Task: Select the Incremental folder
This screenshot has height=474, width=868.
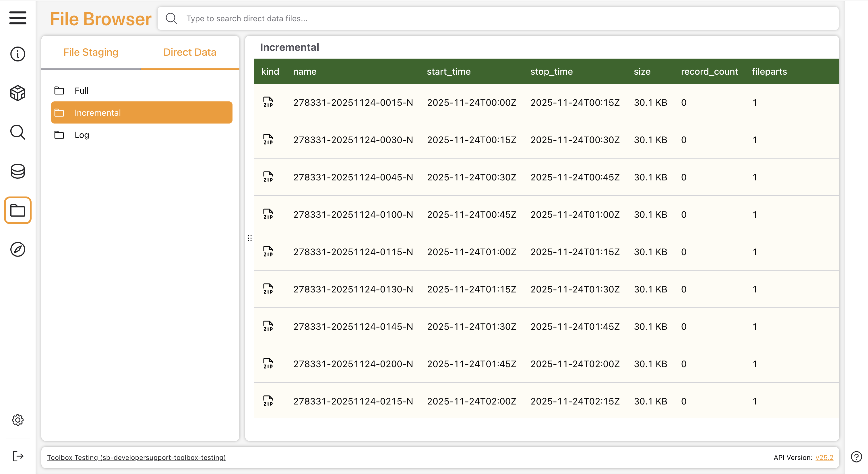Action: 142,113
